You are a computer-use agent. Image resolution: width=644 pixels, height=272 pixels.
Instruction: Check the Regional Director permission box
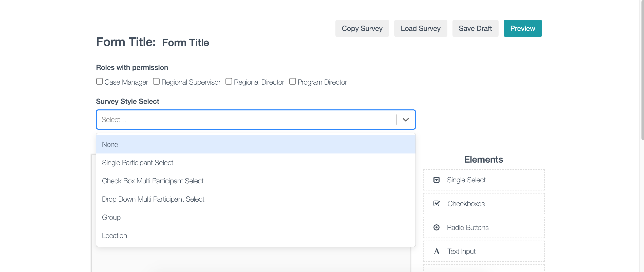[229, 82]
